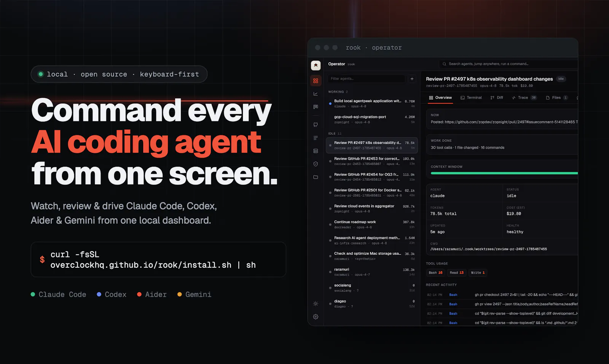Click the Bash 16 tool usage chip
This screenshot has width=609, height=364.
coord(436,273)
